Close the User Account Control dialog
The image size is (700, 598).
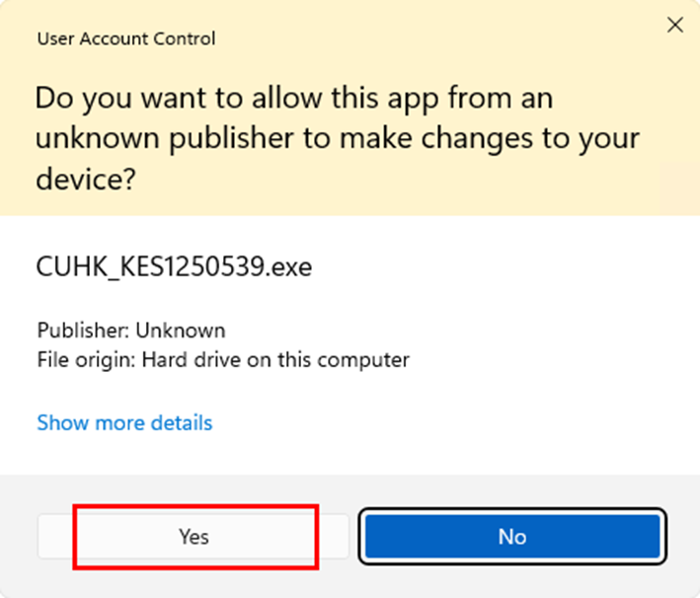[675, 25]
